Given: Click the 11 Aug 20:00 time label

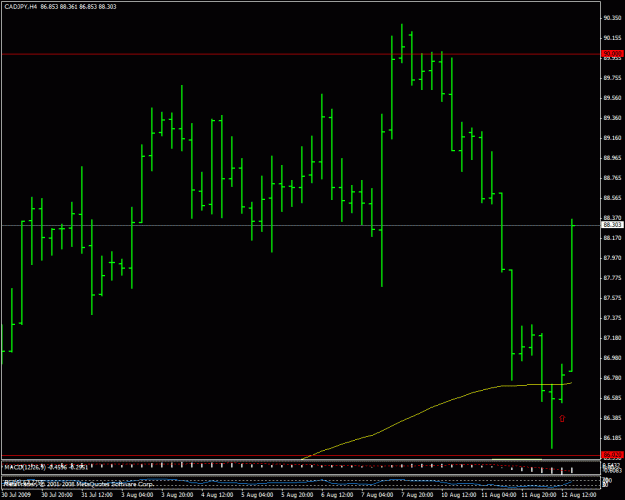Looking at the screenshot, I should pos(538,495).
